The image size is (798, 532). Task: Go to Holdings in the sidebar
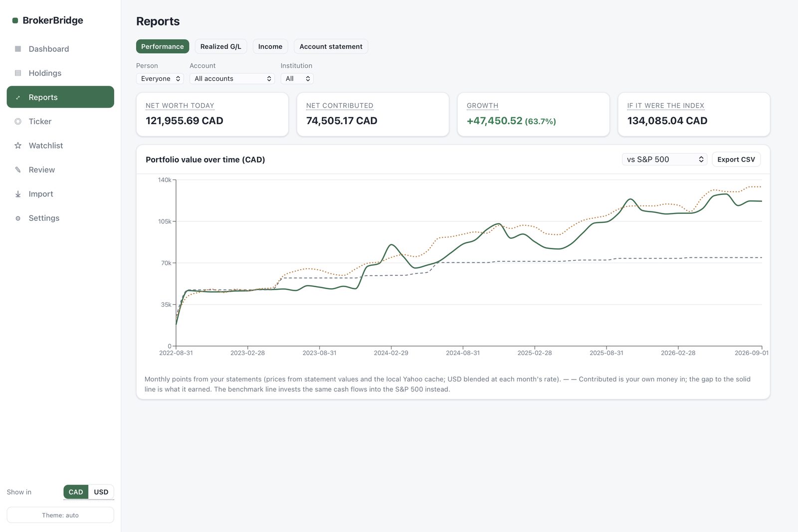pyautogui.click(x=60, y=73)
